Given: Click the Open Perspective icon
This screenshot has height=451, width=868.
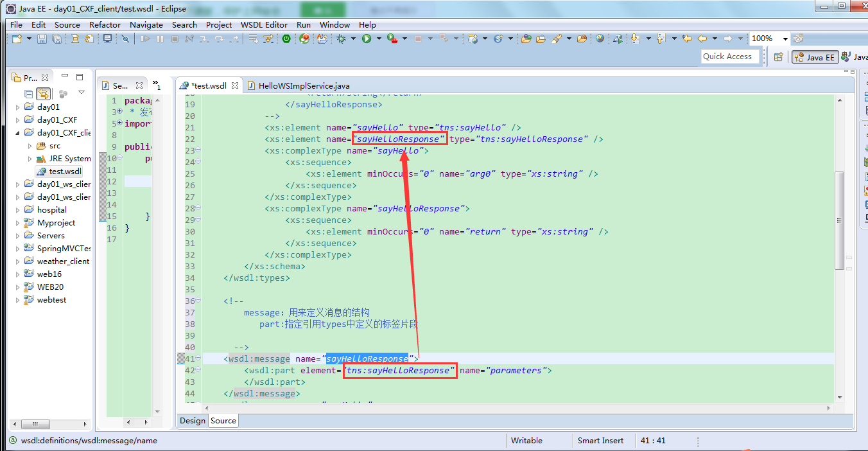Looking at the screenshot, I should (778, 57).
